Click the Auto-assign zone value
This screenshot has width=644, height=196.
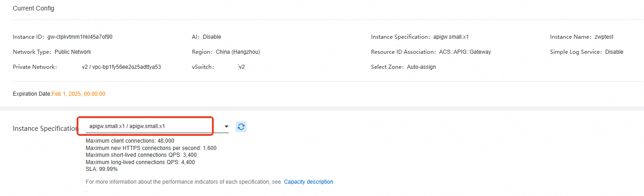click(421, 67)
